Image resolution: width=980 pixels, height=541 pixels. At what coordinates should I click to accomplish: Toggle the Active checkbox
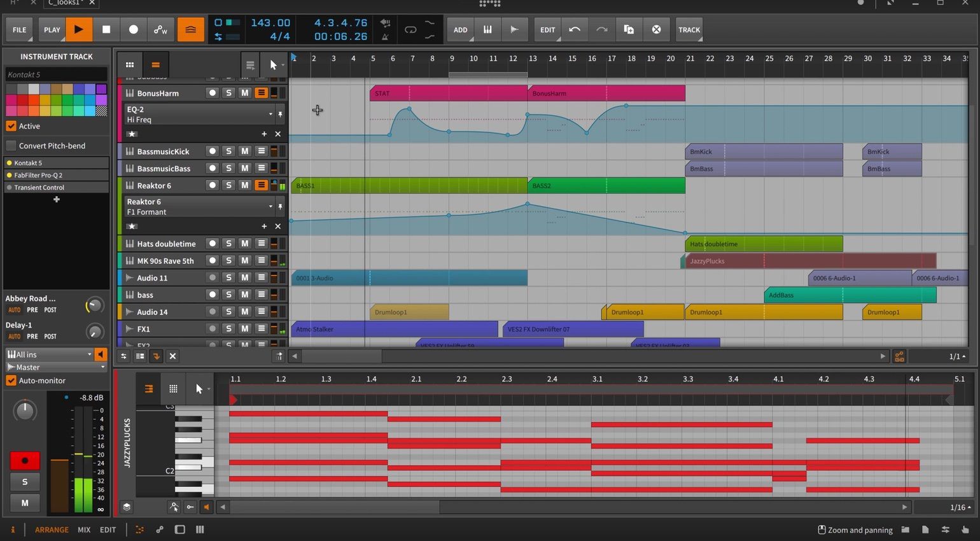pyautogui.click(x=11, y=126)
